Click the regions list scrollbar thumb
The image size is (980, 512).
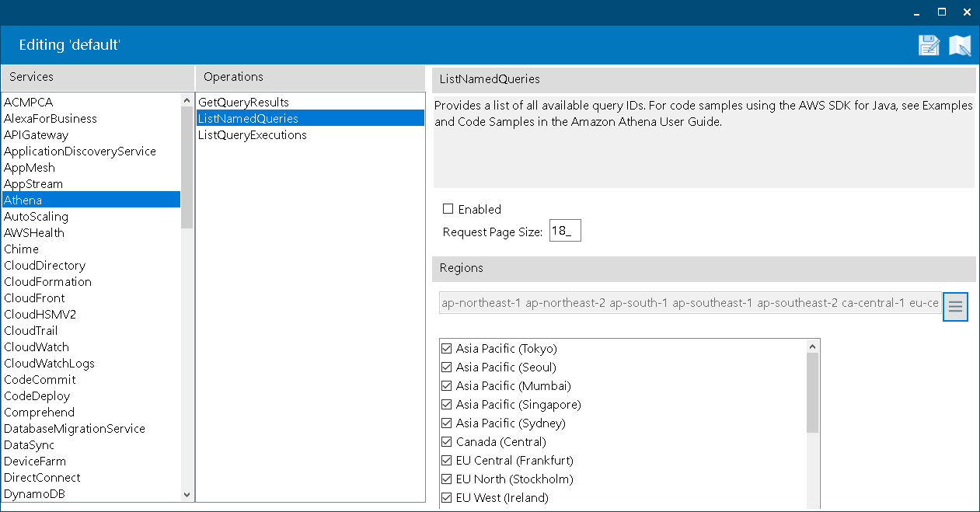[813, 392]
